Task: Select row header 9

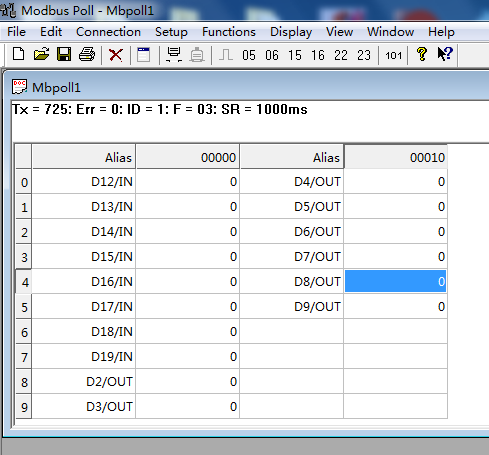Action: tap(24, 407)
